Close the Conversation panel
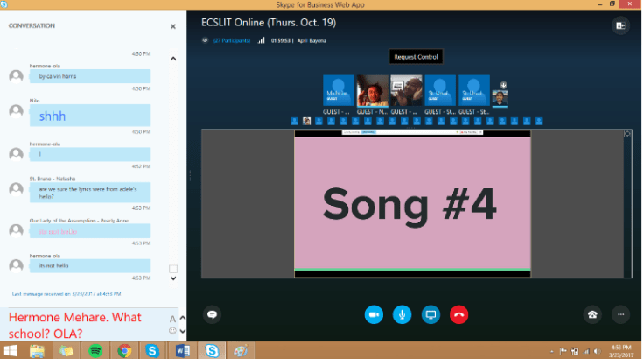 click(172, 26)
